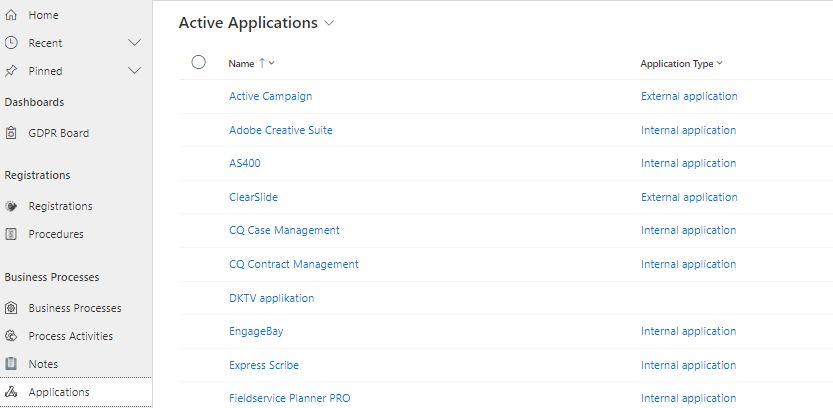The width and height of the screenshot is (833, 408).
Task: Click the Registrations sidebar icon
Action: pyautogui.click(x=11, y=206)
